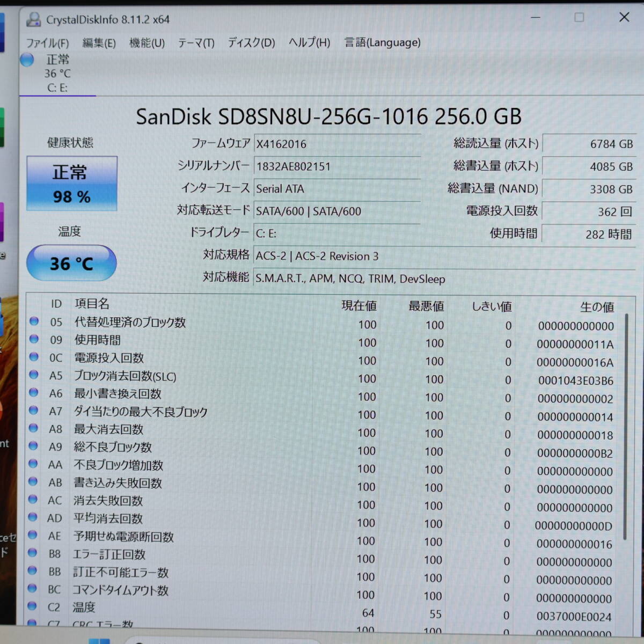Click status orb for attribute A5

pos(34,375)
